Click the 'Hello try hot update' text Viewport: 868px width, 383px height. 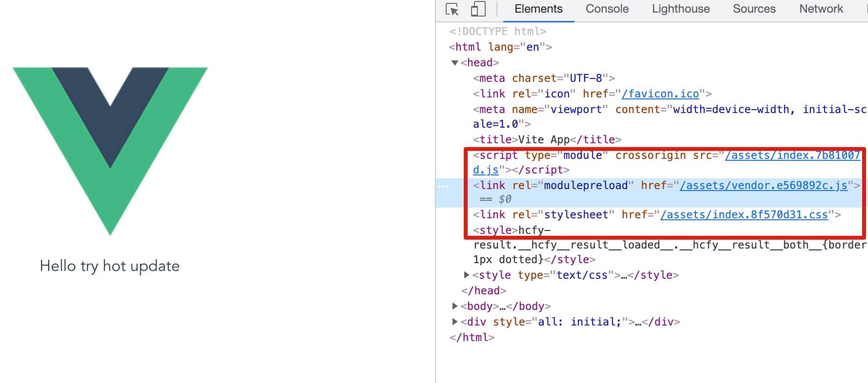click(110, 266)
